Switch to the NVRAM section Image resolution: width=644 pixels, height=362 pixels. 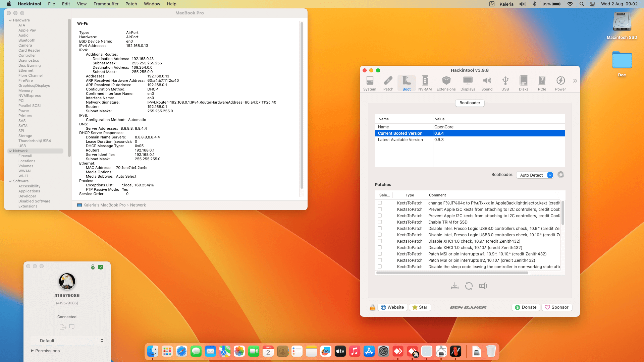tap(425, 83)
